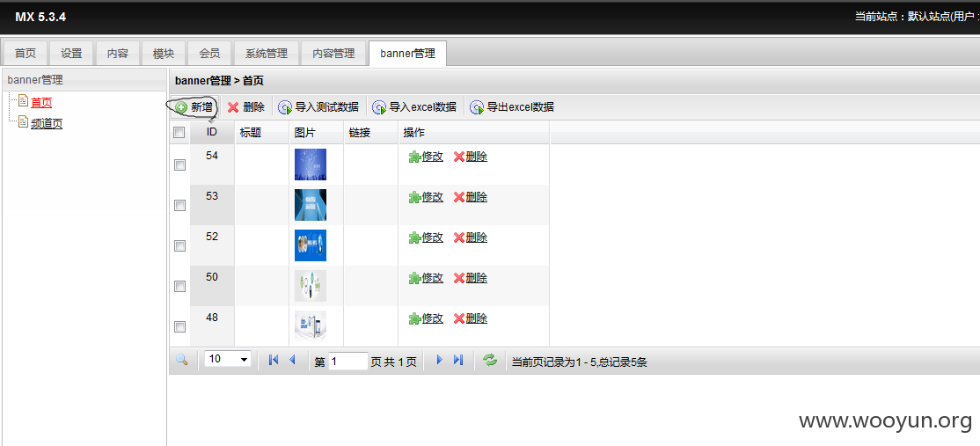
Task: Check the checkbox for row 53
Action: tap(179, 206)
